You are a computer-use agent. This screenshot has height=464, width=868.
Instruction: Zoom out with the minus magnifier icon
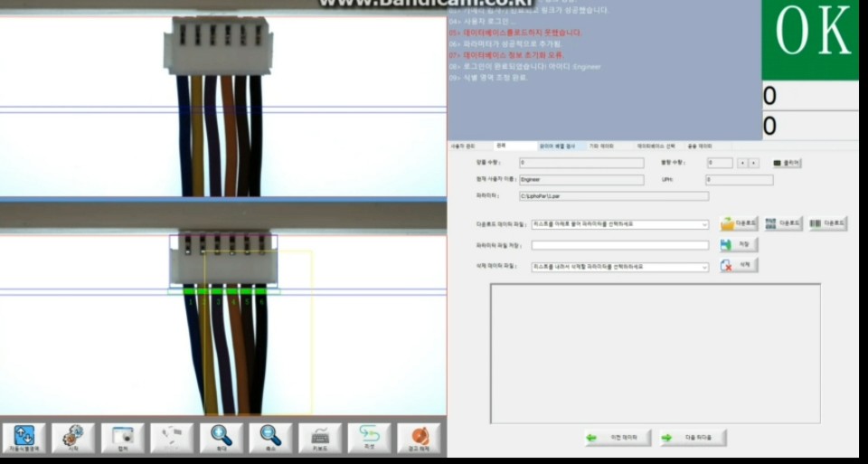tap(270, 439)
